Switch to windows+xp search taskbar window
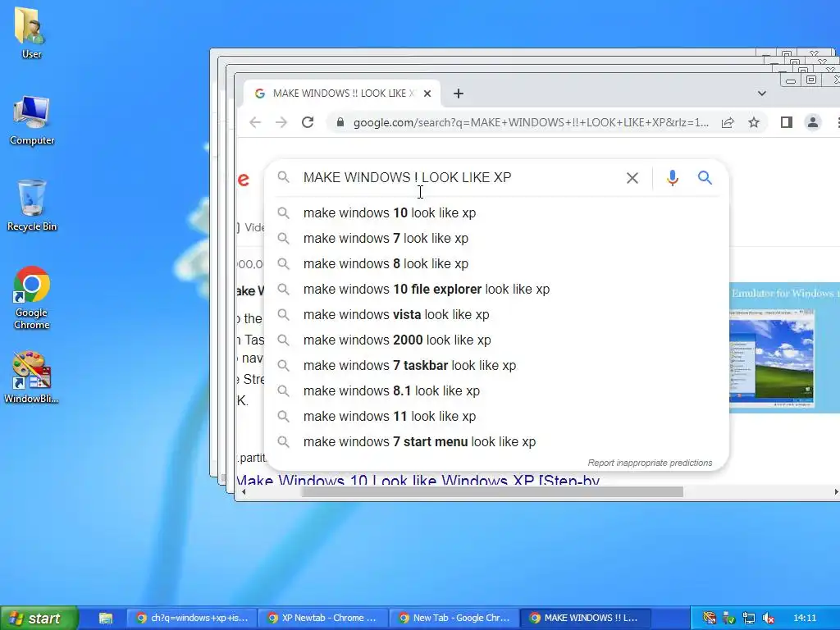Screen dimensions: 840x630 pyautogui.click(x=192, y=619)
